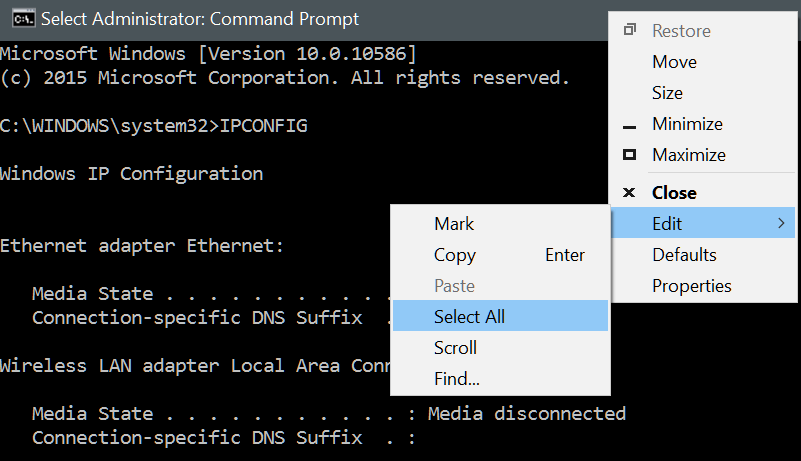
Task: Click the 'Select Administrator: Command Prompt' title text
Action: [200, 19]
